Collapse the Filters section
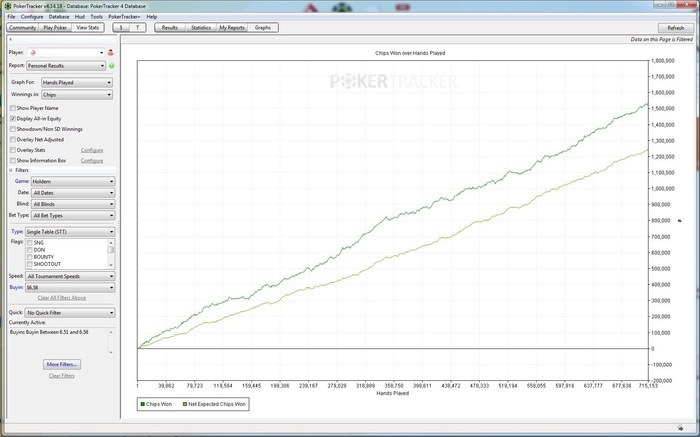Screen dimensions: 700x437 [x=11, y=170]
